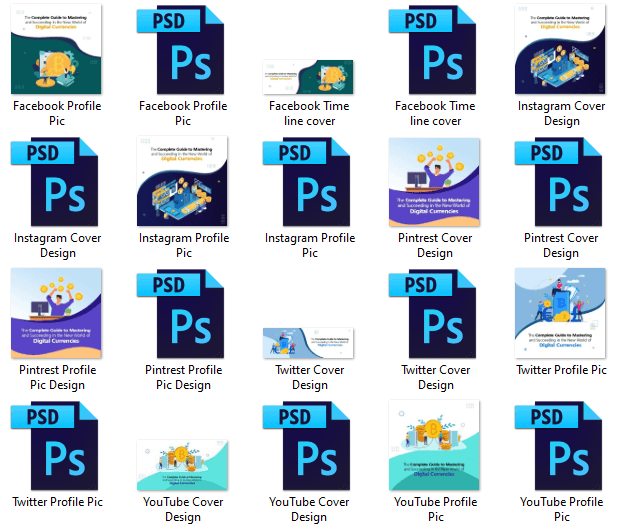Select the Twitter Profile Pic PSD file icon

[54, 445]
